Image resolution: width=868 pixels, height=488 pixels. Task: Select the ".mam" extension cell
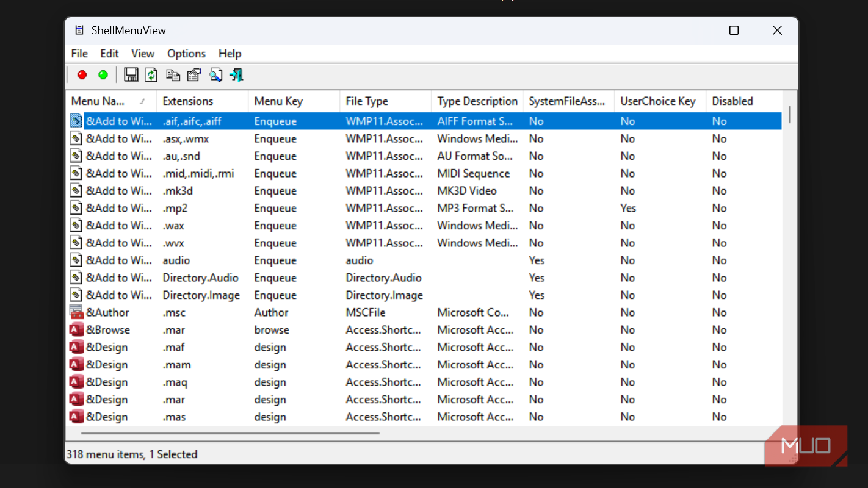pyautogui.click(x=176, y=365)
